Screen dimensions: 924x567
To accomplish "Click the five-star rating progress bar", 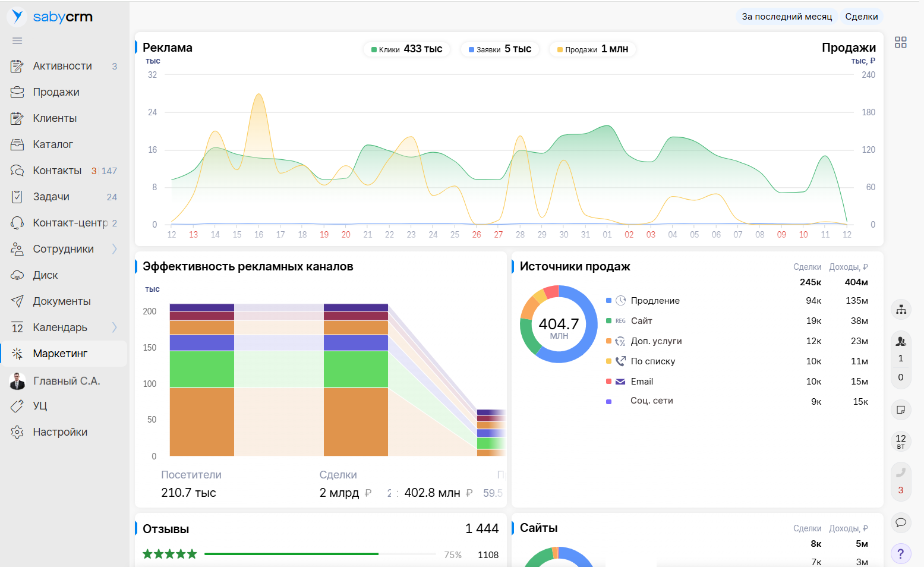I will pyautogui.click(x=320, y=554).
